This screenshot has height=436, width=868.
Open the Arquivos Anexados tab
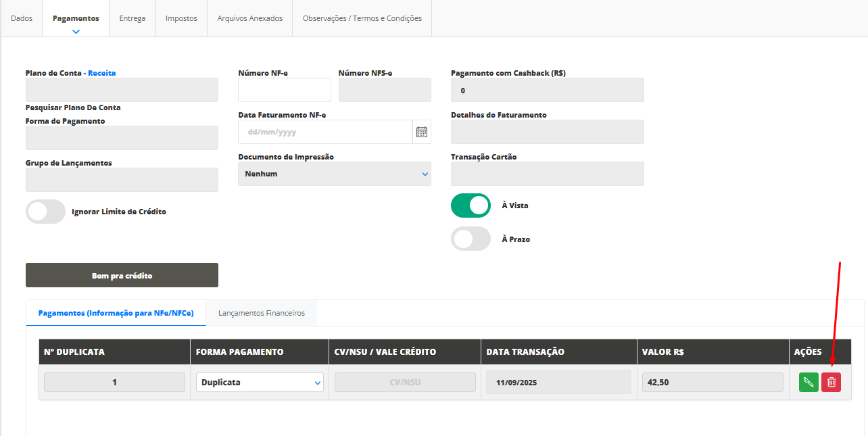pos(249,18)
